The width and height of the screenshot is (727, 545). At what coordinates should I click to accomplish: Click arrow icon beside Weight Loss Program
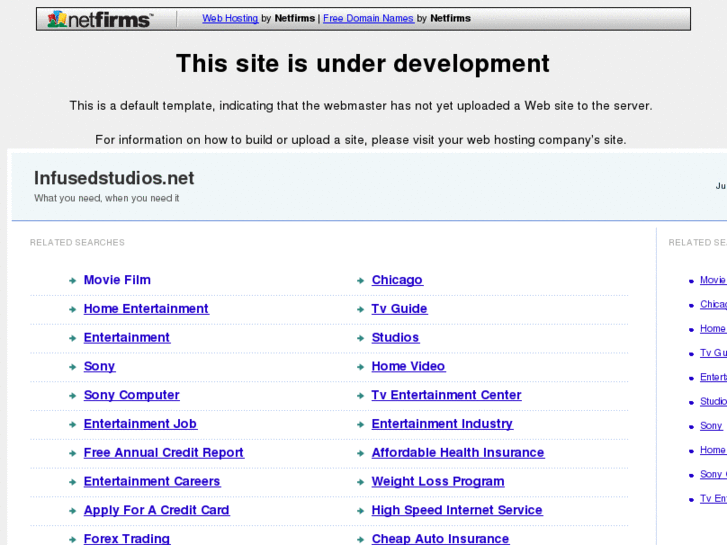pyautogui.click(x=360, y=482)
